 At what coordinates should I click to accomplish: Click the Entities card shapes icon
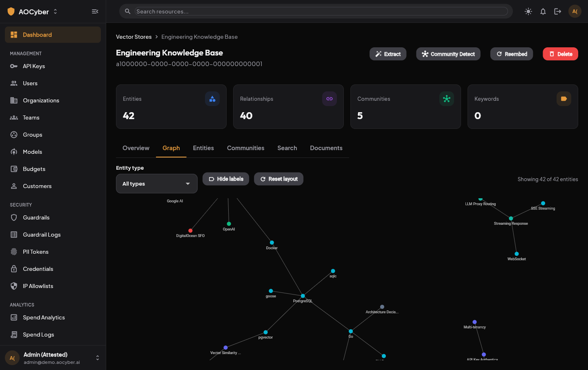pos(212,99)
